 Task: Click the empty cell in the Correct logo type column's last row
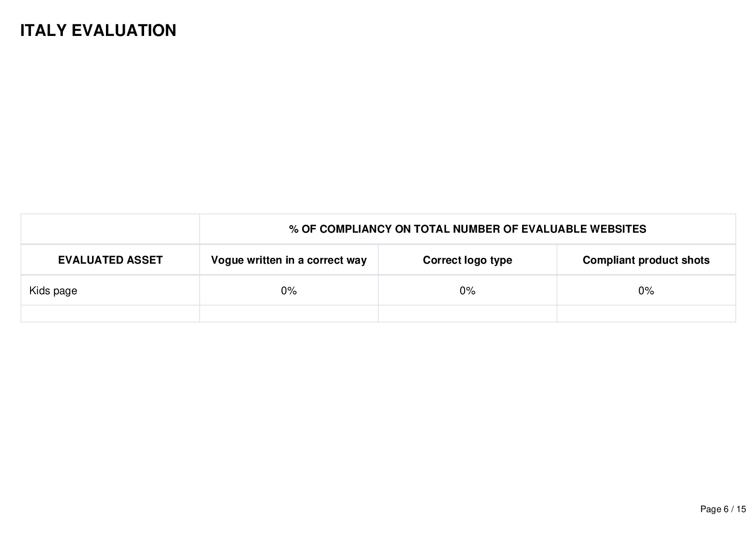pyautogui.click(x=467, y=314)
